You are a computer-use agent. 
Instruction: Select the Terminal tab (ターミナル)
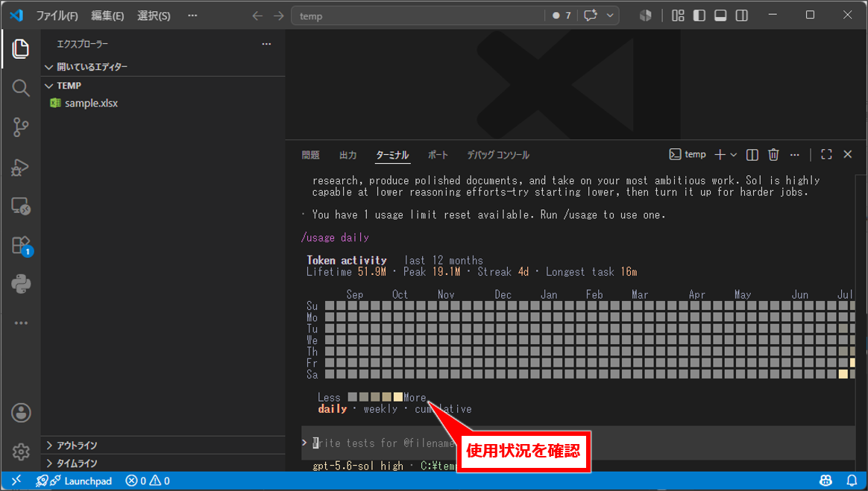[x=392, y=155]
